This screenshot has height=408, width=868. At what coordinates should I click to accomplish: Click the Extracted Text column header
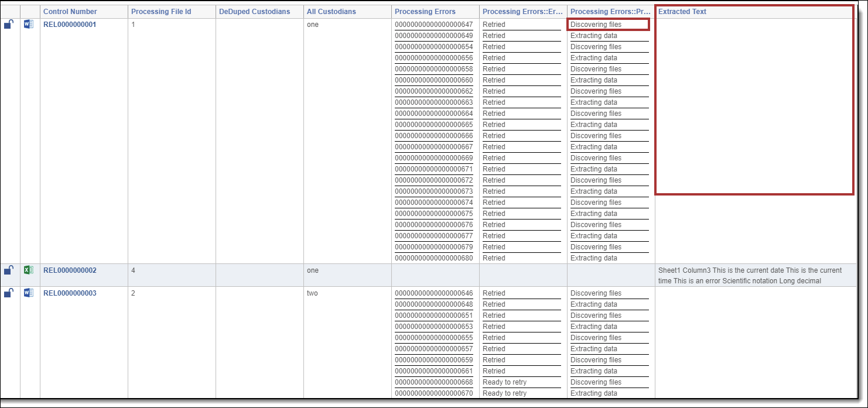(682, 12)
